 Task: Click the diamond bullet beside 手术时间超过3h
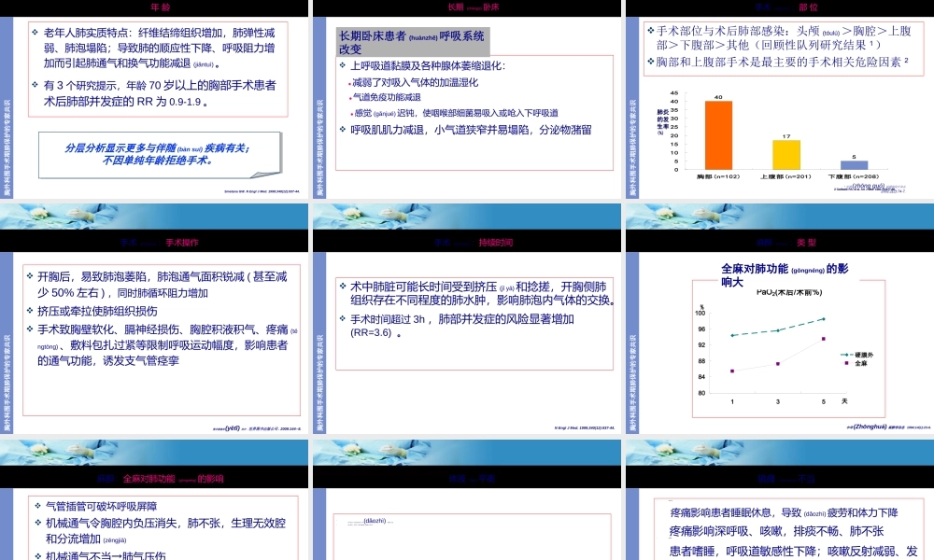click(342, 316)
